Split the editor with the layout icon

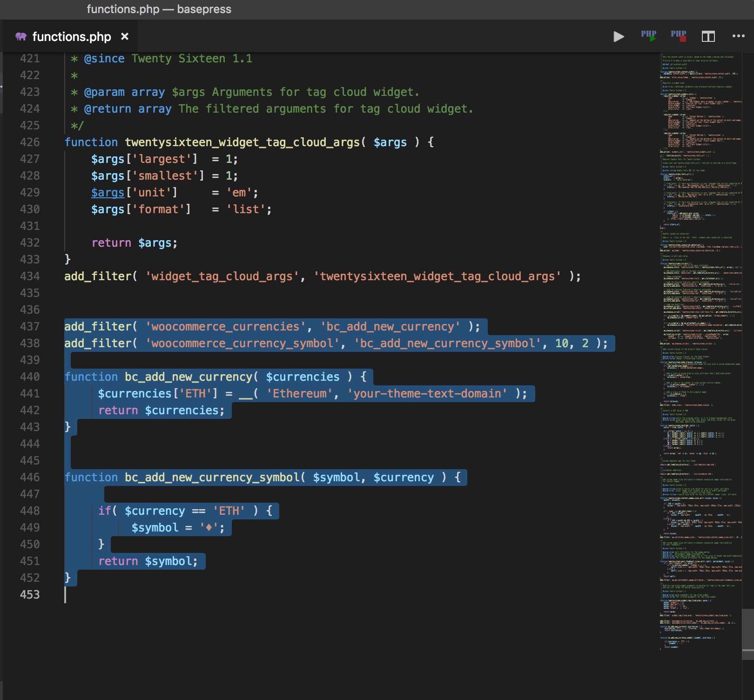pos(708,36)
